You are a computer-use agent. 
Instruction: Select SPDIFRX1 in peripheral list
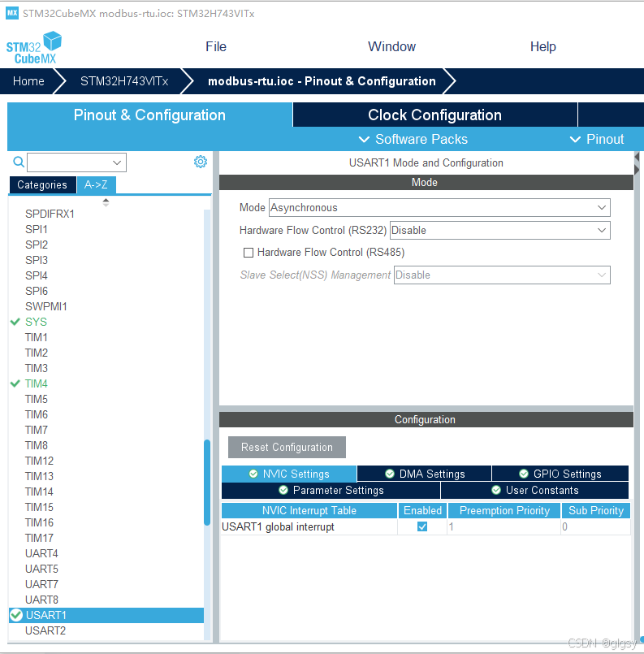(x=50, y=214)
